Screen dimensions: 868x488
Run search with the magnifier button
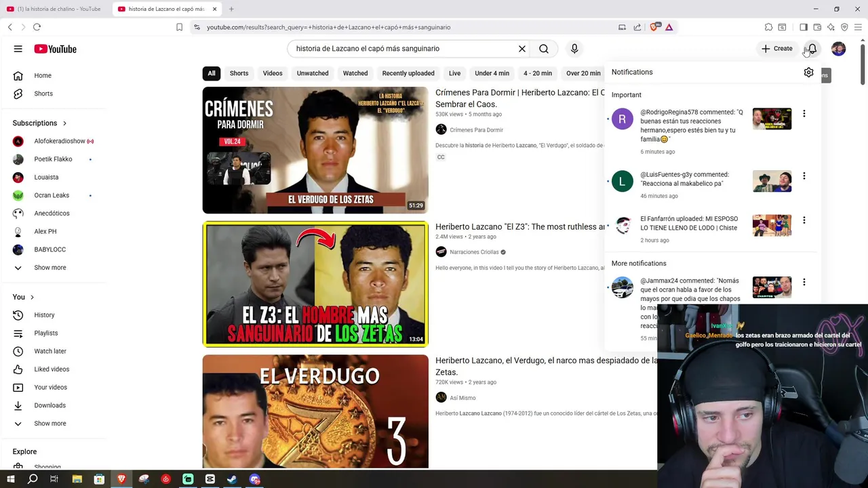(x=544, y=49)
